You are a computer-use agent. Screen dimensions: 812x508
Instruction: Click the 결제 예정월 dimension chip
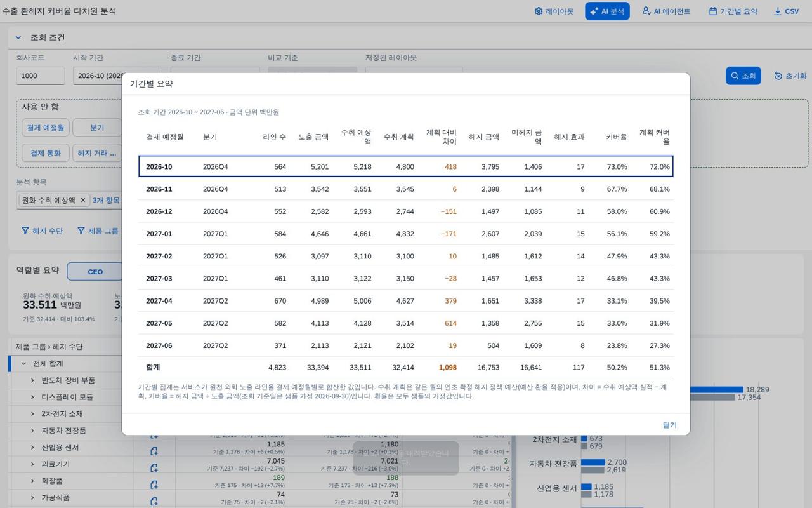coord(45,128)
